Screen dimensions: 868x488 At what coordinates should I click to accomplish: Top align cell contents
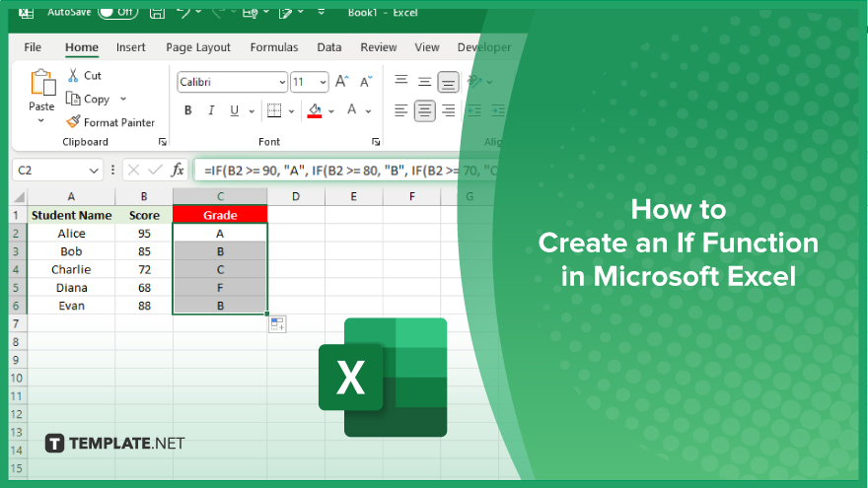pos(400,81)
